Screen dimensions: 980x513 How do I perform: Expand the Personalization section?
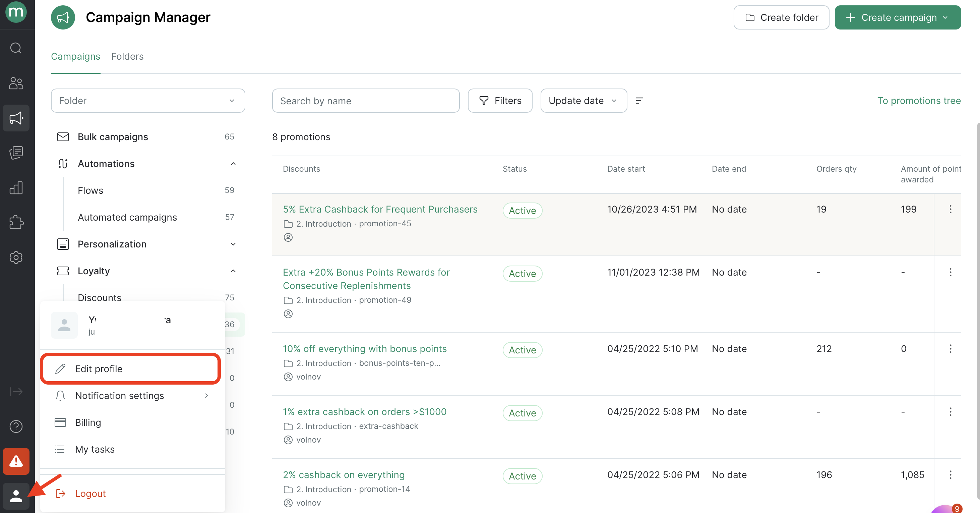233,244
